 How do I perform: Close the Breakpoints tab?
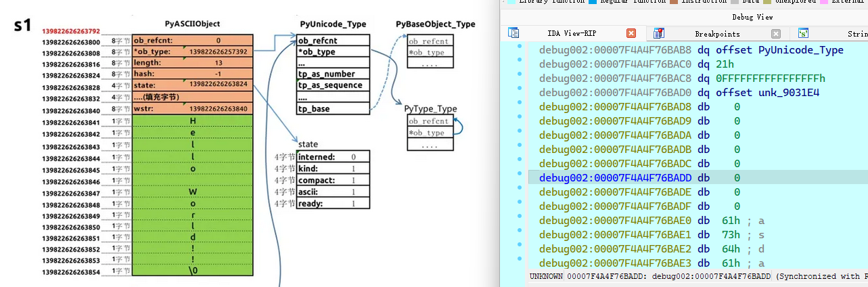(776, 33)
